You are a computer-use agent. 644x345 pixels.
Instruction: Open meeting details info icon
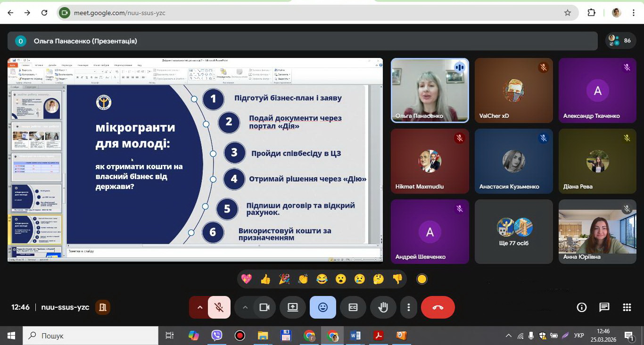[x=582, y=307]
